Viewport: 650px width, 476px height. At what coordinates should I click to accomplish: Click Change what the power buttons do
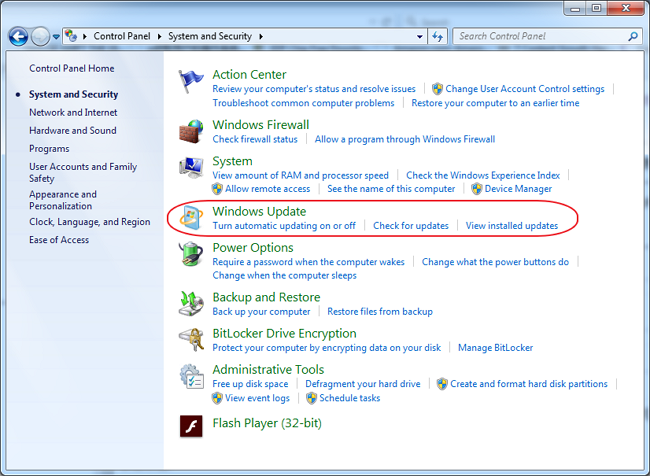point(495,262)
